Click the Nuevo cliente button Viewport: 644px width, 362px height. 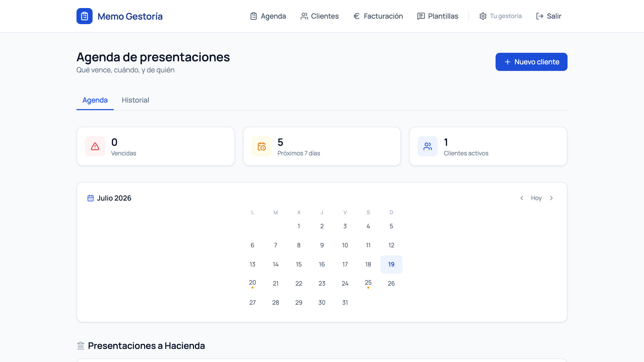[x=531, y=62]
